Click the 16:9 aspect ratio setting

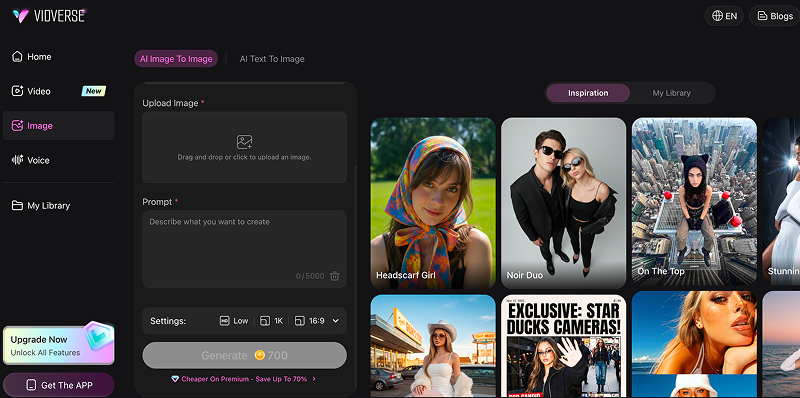click(x=310, y=321)
